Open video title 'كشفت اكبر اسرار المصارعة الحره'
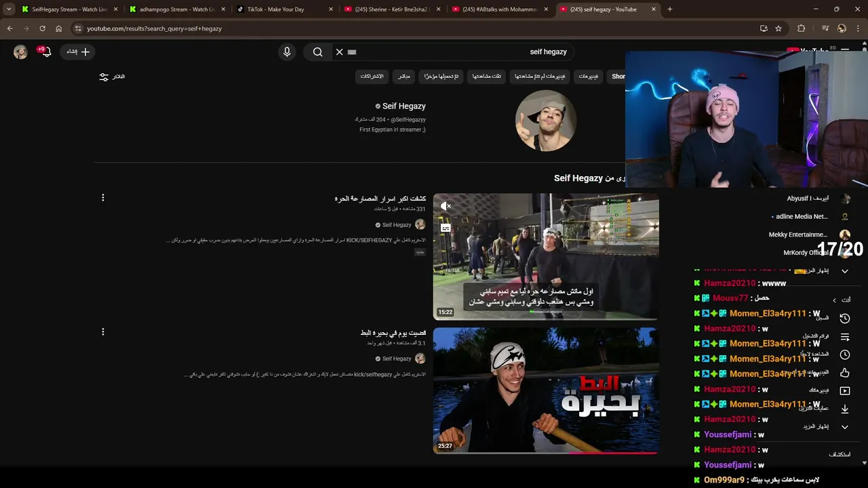Image resolution: width=868 pixels, height=488 pixels. point(380,199)
